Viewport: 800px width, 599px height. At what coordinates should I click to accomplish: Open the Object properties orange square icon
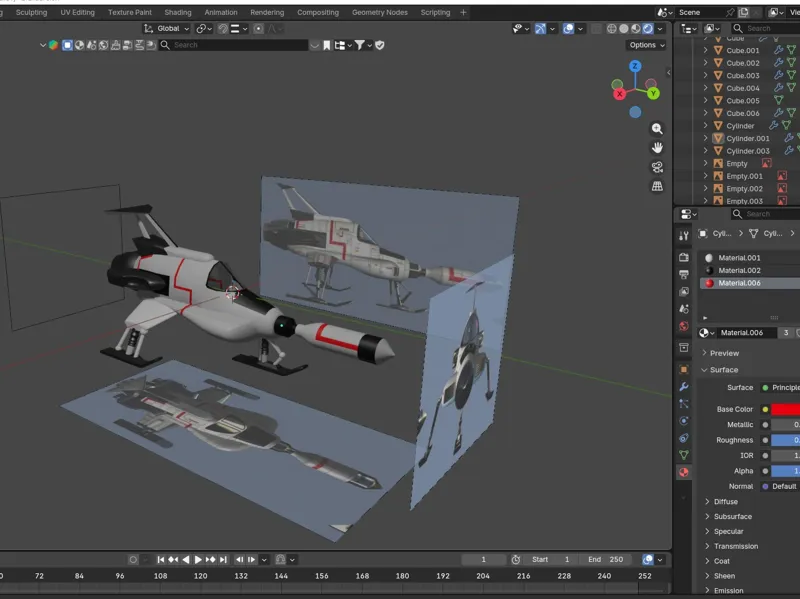click(x=684, y=369)
